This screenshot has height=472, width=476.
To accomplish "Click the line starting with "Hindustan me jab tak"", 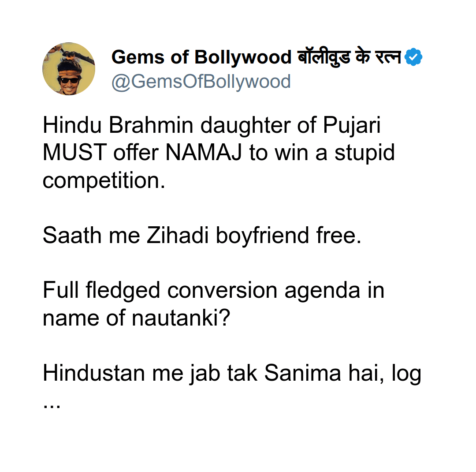I will [232, 373].
